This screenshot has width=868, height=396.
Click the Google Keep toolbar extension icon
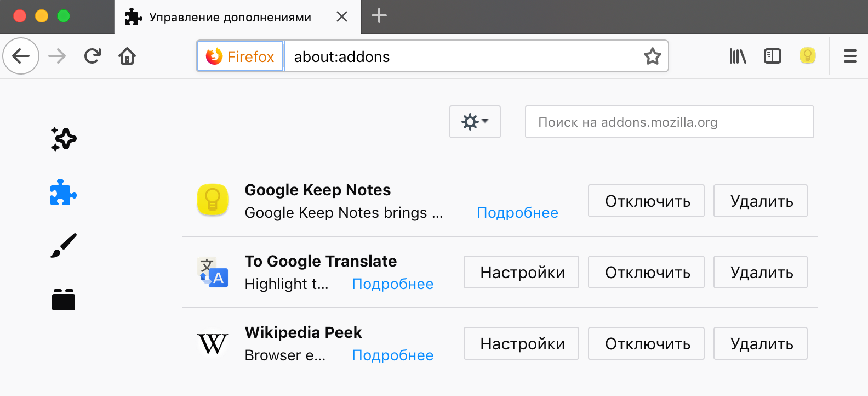click(807, 56)
